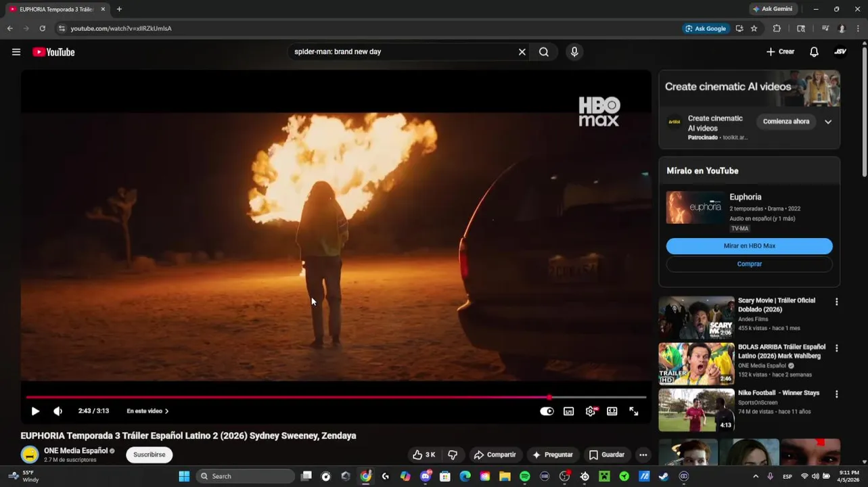Open weather widget 55°F Windy

[23, 476]
